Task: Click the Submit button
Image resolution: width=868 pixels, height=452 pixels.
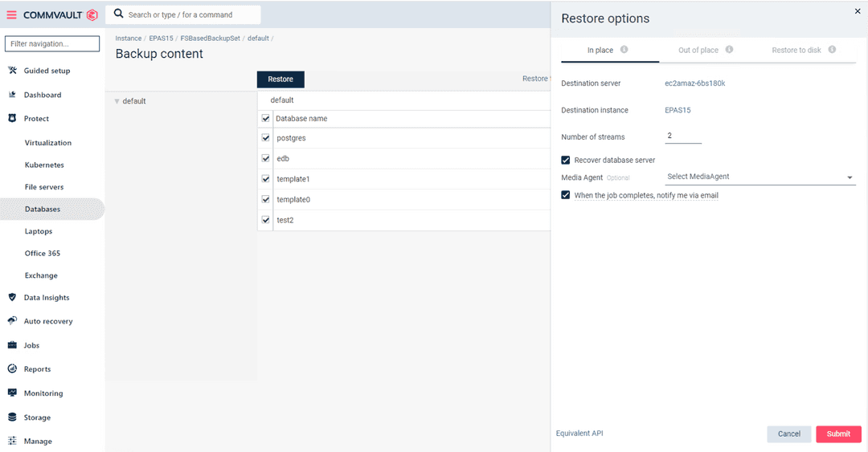Action: pyautogui.click(x=837, y=434)
